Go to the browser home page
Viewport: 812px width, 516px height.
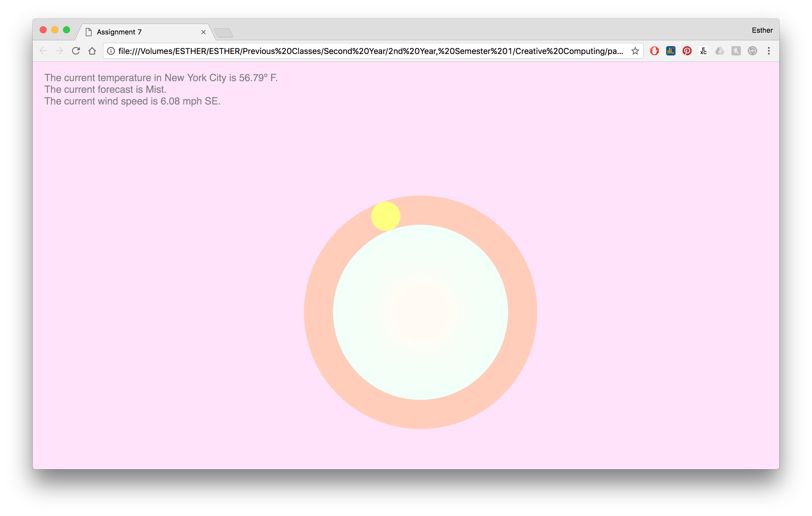(x=92, y=51)
